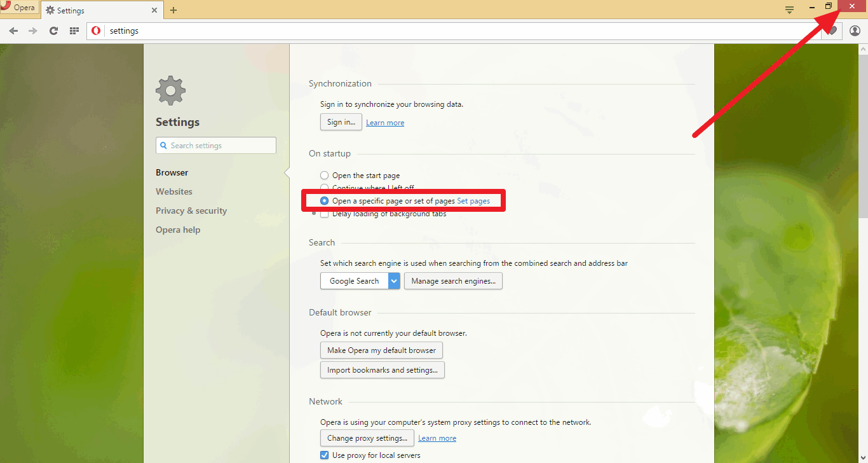Screen dimensions: 868x463
Task: Click the Opera badge in the address bar
Action: click(x=96, y=30)
